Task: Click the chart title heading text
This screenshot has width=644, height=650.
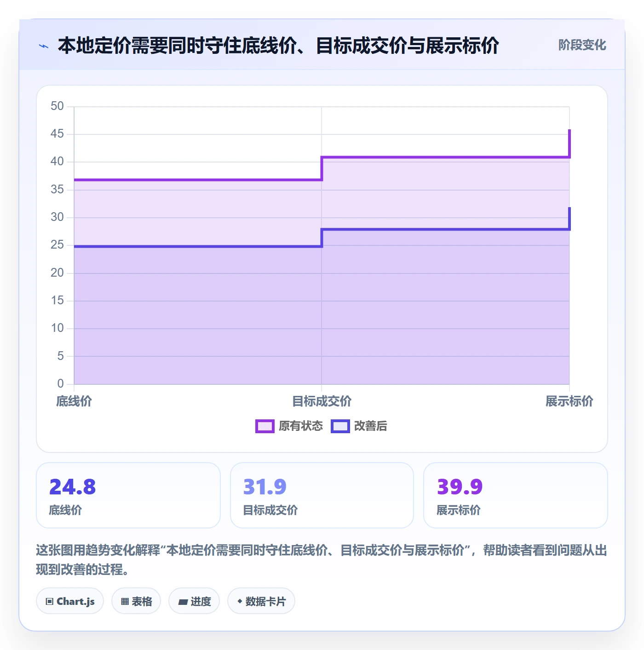Action: pos(278,46)
